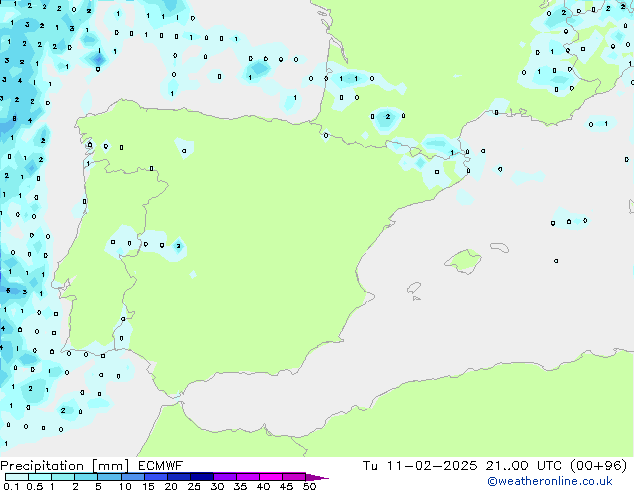The width and height of the screenshot is (634, 490).
Task: Click the 5–10 mm legend color swatch
Action: 109,477
